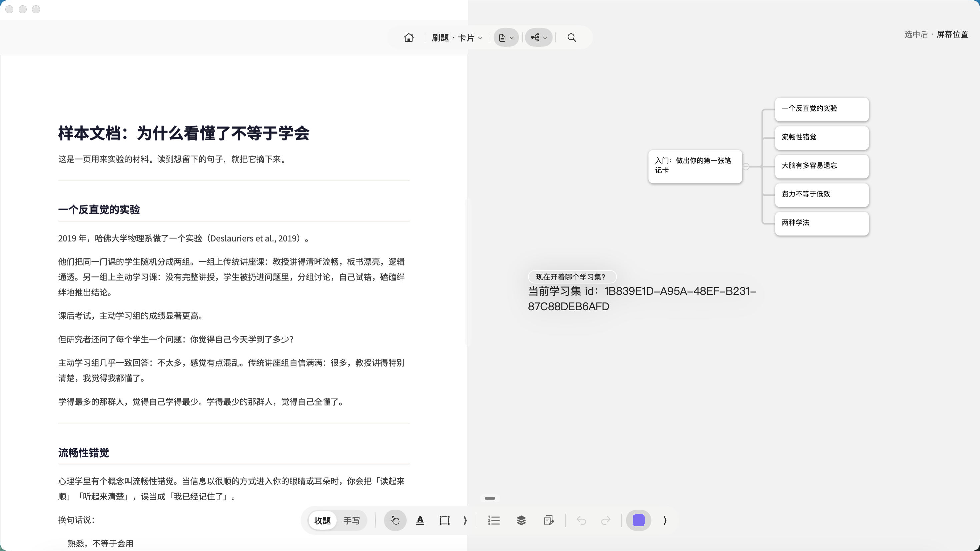Image resolution: width=980 pixels, height=551 pixels.
Task: Open the 刷题 · 卡片 mode dropdown
Action: (457, 38)
